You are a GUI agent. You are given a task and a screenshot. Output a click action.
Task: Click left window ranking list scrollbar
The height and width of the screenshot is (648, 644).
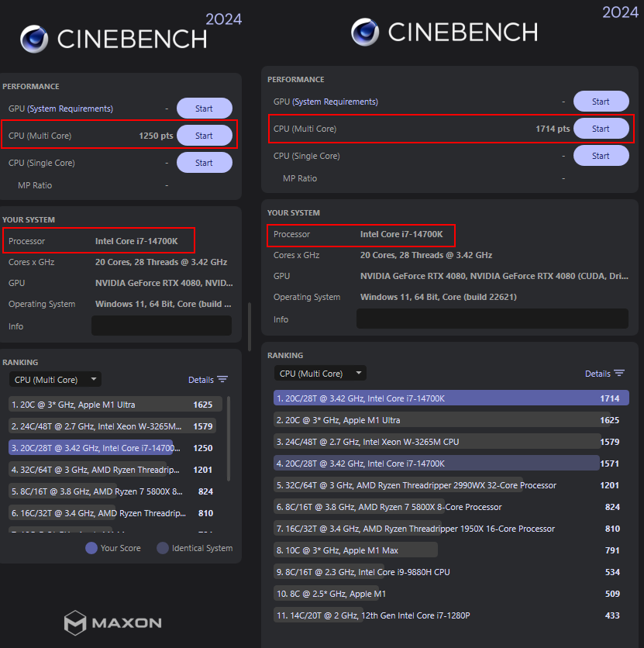pyautogui.click(x=229, y=439)
